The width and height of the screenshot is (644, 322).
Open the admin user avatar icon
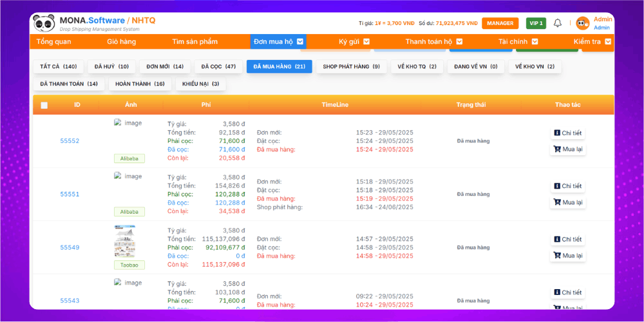point(582,24)
